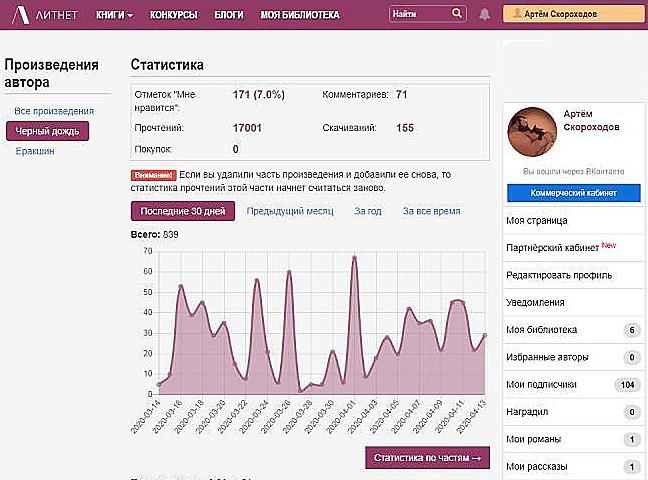The image size is (648, 480).
Task: Open Конкурсы menu item
Action: [x=173, y=15]
